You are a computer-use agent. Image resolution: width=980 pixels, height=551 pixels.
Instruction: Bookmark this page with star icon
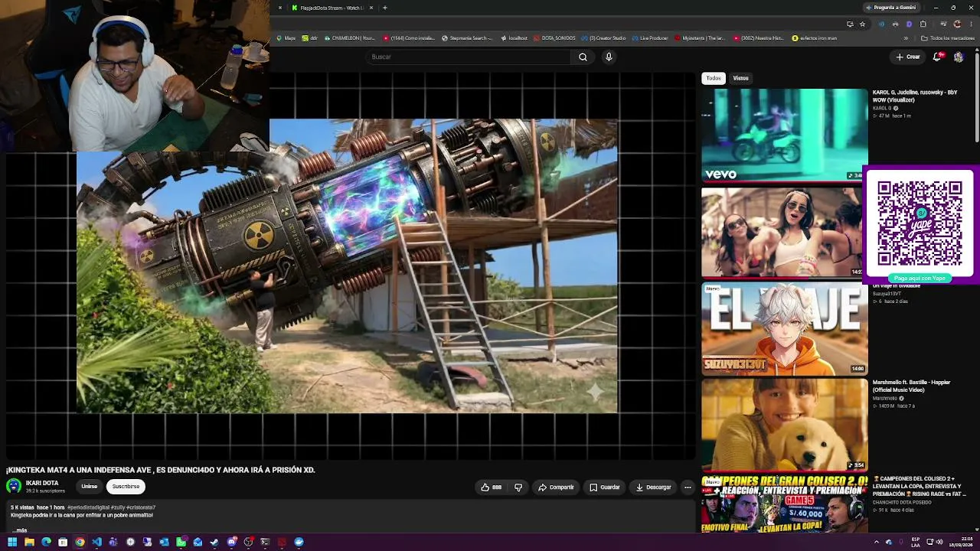click(x=863, y=24)
